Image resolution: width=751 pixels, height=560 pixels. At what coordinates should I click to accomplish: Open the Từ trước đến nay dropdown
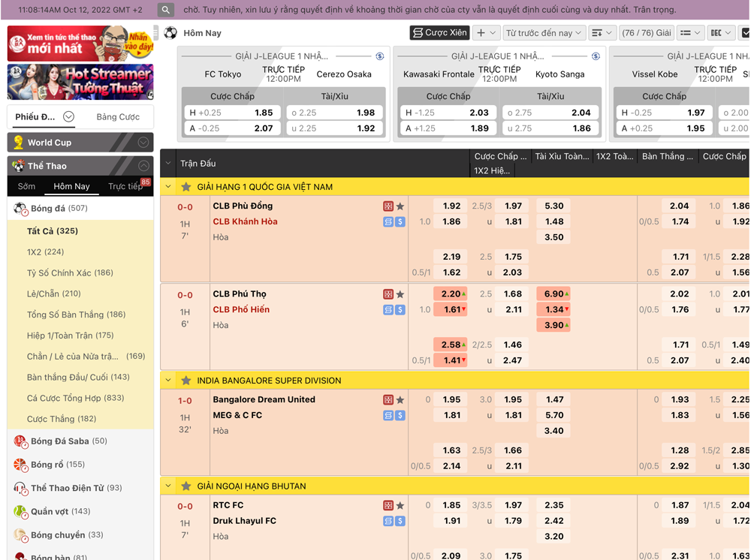click(544, 33)
